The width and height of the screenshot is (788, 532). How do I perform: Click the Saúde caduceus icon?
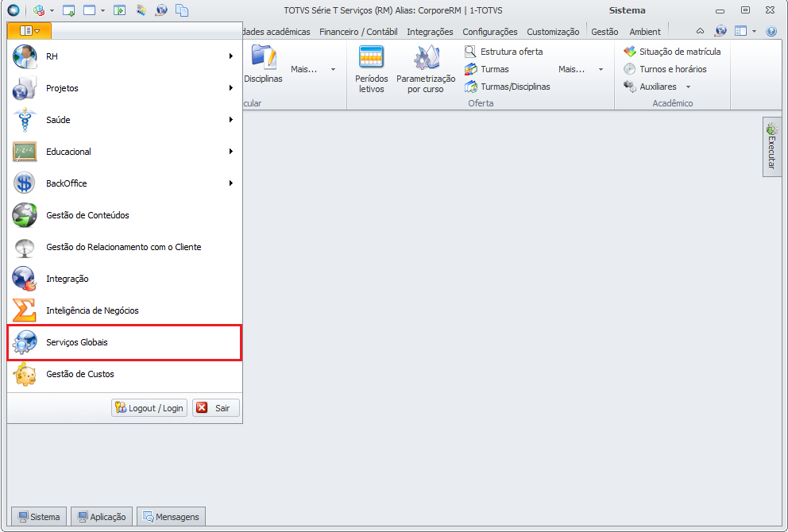pyautogui.click(x=25, y=120)
